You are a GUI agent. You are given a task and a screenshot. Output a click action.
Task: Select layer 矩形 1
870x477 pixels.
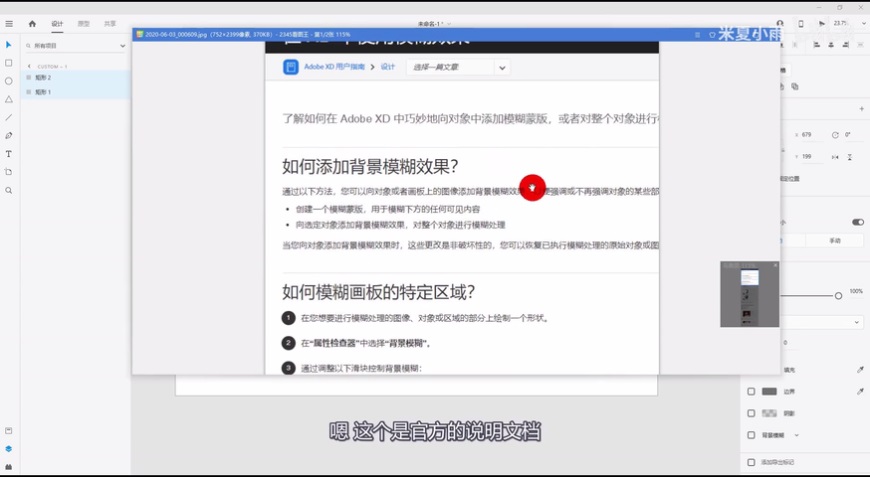(x=75, y=92)
